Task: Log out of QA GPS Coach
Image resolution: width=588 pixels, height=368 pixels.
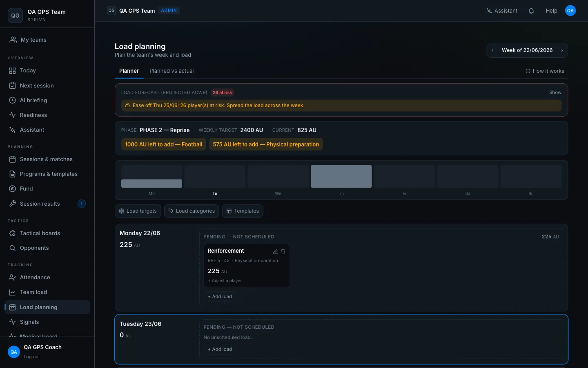Action: point(31,357)
